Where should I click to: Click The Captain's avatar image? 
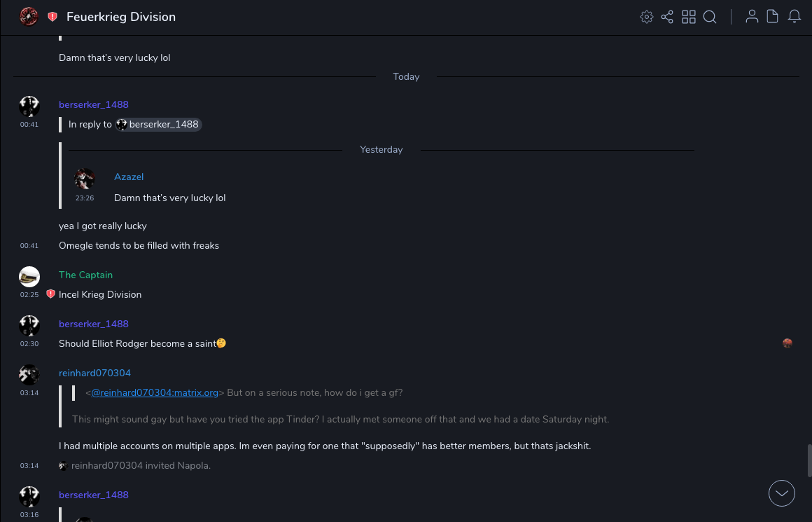click(29, 277)
